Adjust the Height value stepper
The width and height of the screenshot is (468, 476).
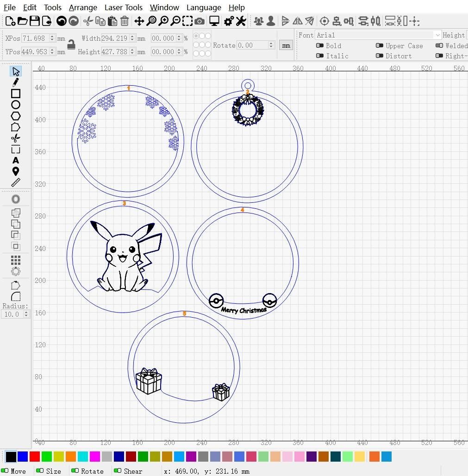pos(132,51)
